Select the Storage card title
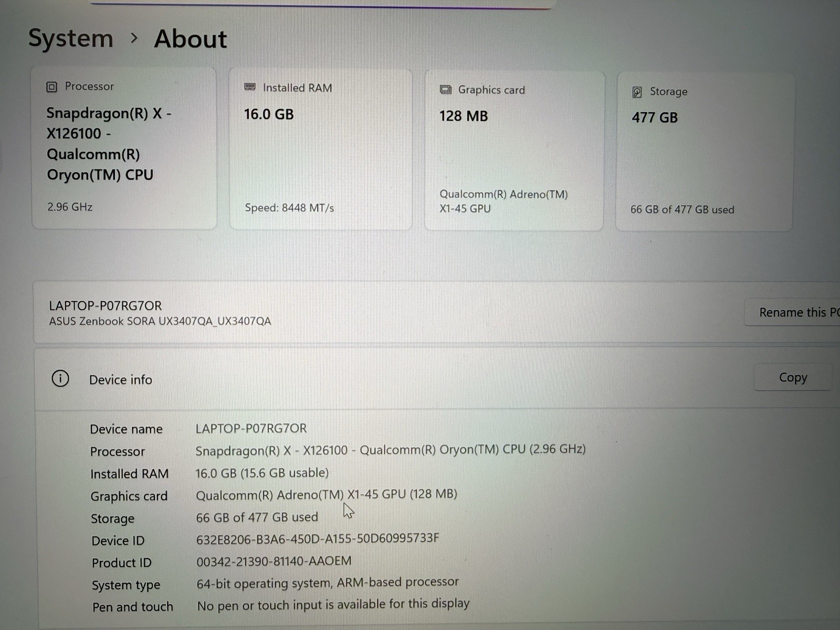The height and width of the screenshot is (630, 840). (x=668, y=91)
